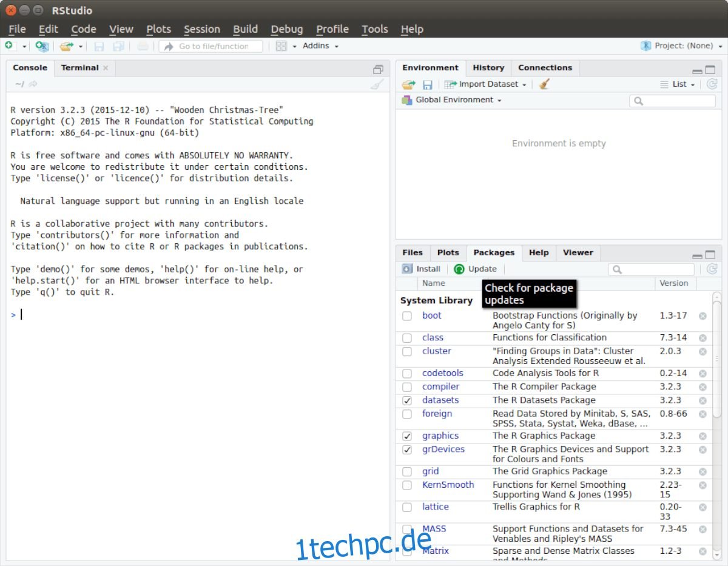
Task: Open the KernSmooth package link
Action: (x=448, y=485)
